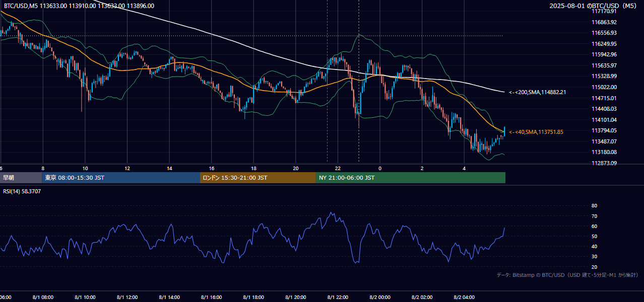The height and width of the screenshot is (302, 644).
Task: Click price axis value 112873.09
Action: point(604,163)
